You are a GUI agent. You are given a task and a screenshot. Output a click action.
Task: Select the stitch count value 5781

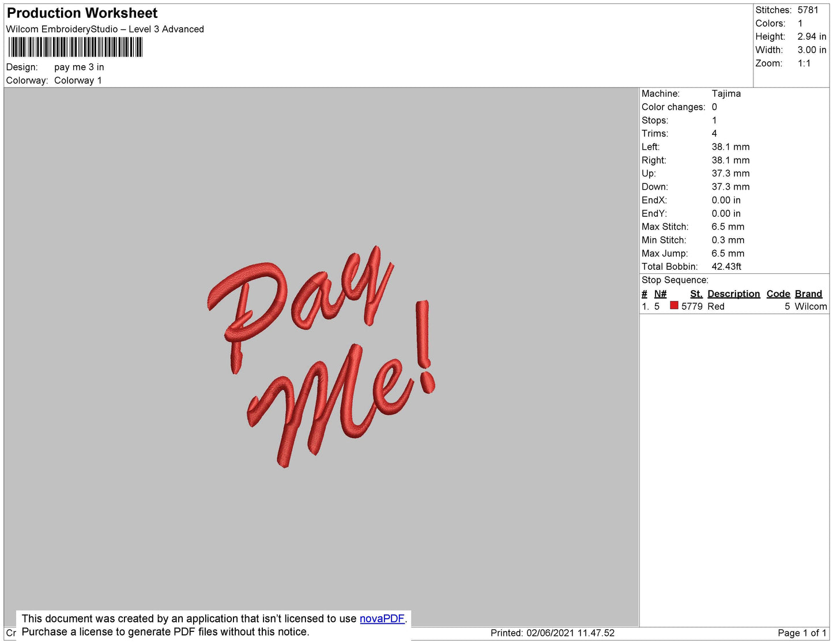[x=808, y=10]
